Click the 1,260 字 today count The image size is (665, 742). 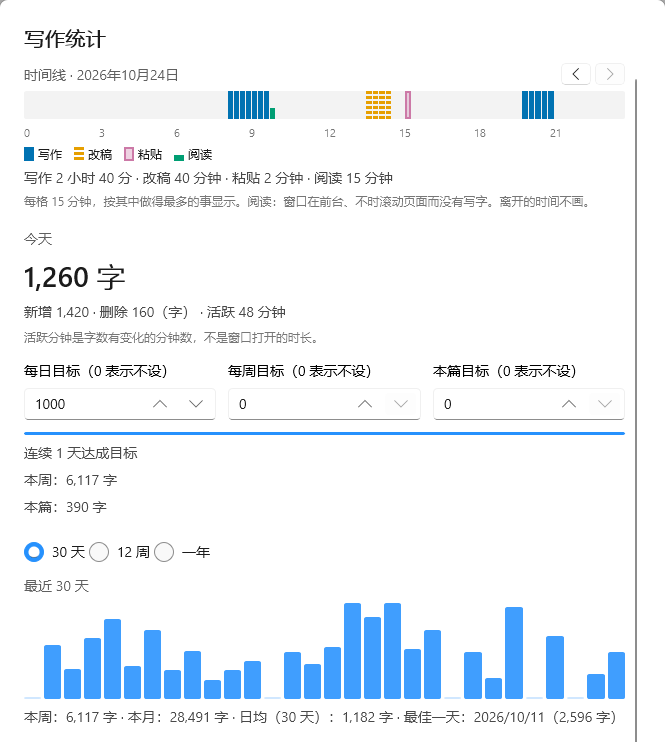[74, 277]
